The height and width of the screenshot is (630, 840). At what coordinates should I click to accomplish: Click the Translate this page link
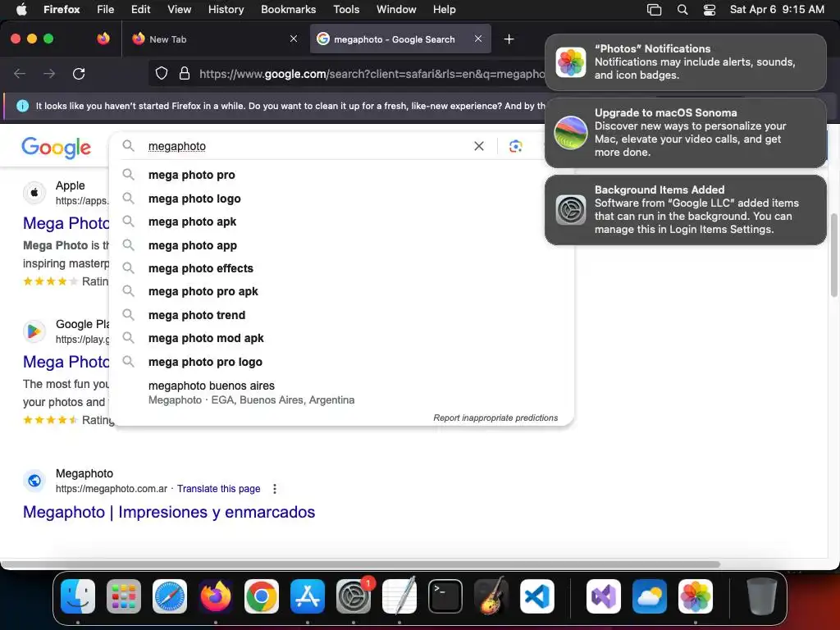pos(218,489)
